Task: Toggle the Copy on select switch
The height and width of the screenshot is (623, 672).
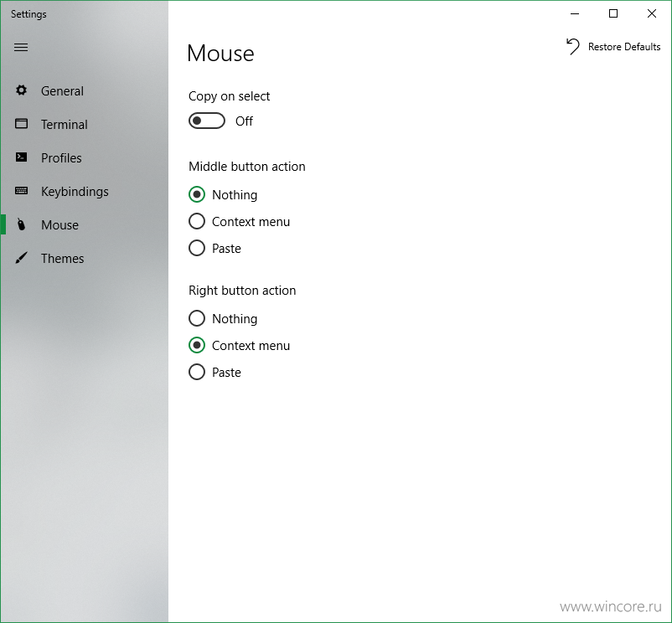Action: pyautogui.click(x=207, y=121)
